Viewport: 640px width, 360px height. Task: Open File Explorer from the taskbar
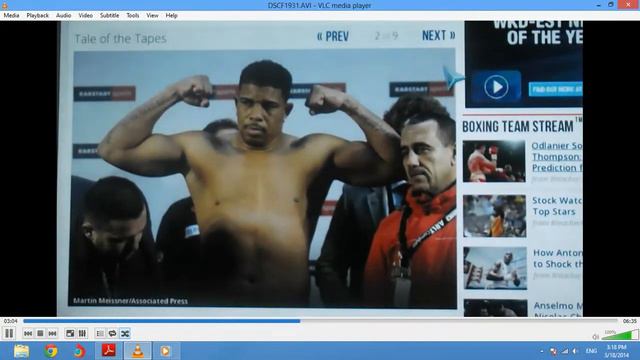(21, 351)
